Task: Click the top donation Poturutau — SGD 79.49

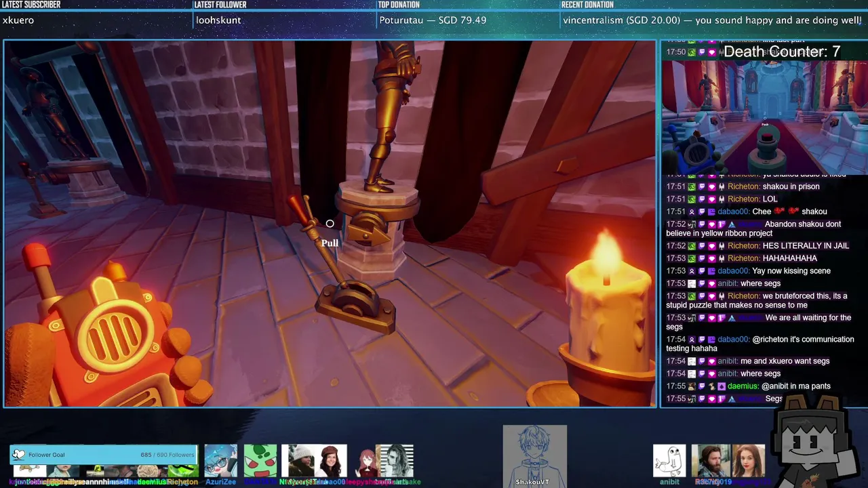Action: 433,20
